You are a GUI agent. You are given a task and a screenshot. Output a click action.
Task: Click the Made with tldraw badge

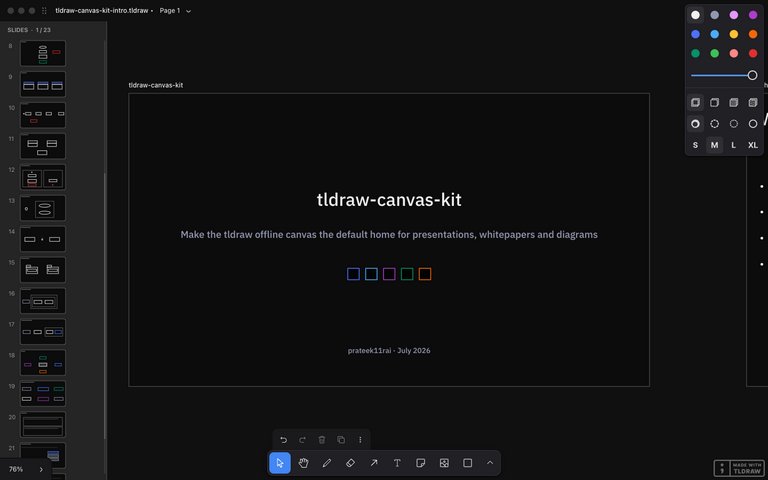tap(740, 468)
